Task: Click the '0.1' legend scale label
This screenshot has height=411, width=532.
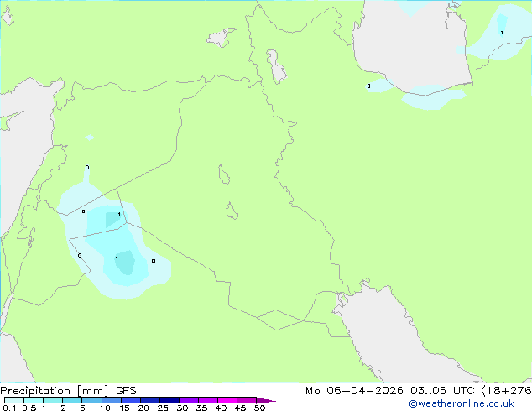Action: coord(9,408)
